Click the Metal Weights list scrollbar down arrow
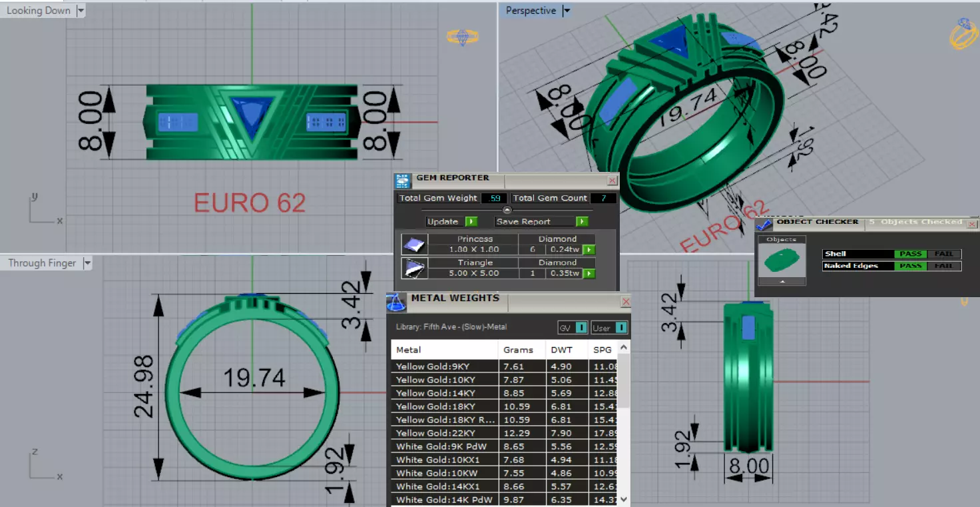 (x=624, y=499)
